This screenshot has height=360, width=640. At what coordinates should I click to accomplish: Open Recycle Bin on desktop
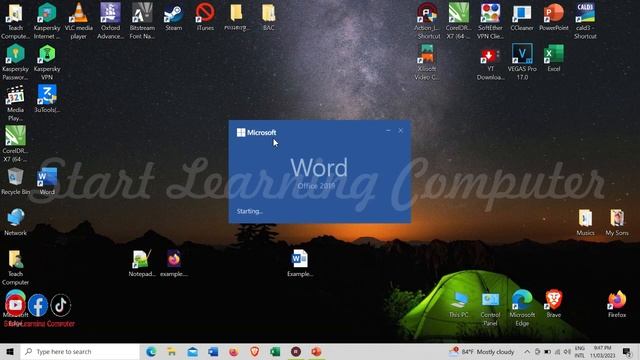15,181
